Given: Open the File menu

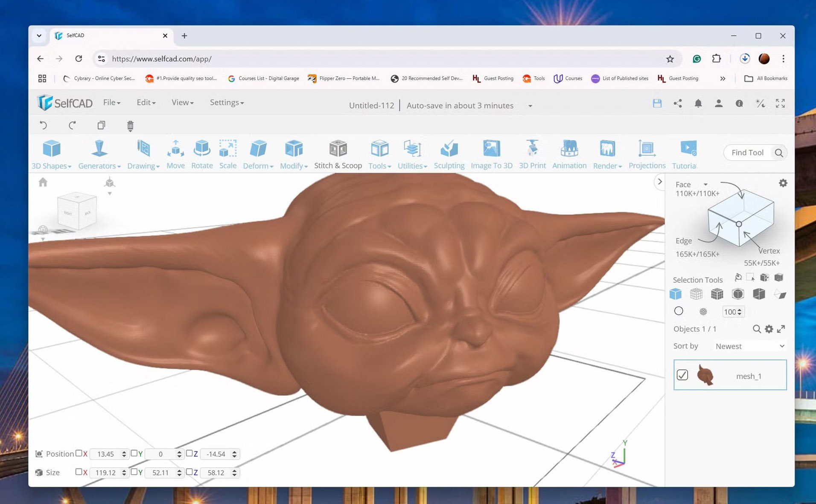Looking at the screenshot, I should tap(111, 102).
